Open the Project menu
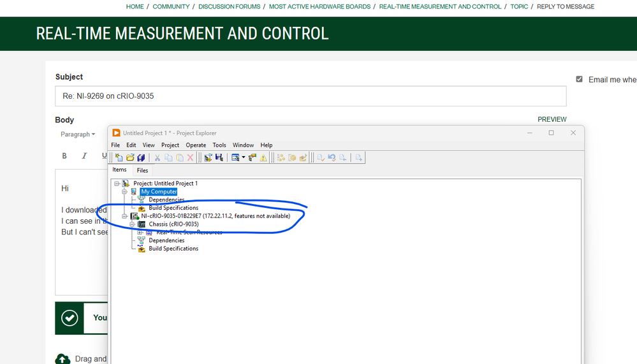The width and height of the screenshot is (637, 364). [170, 145]
